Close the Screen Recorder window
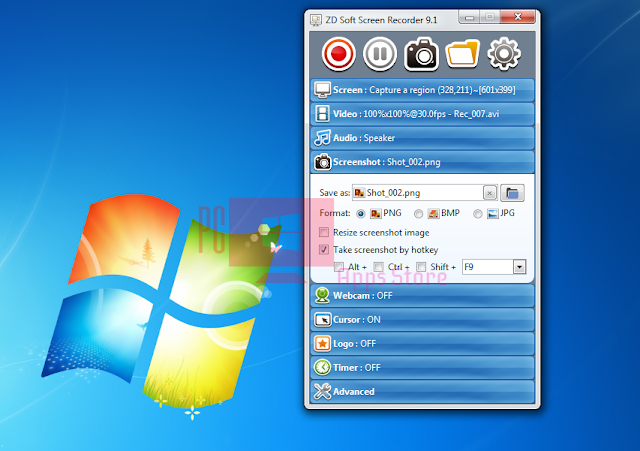 (x=518, y=17)
